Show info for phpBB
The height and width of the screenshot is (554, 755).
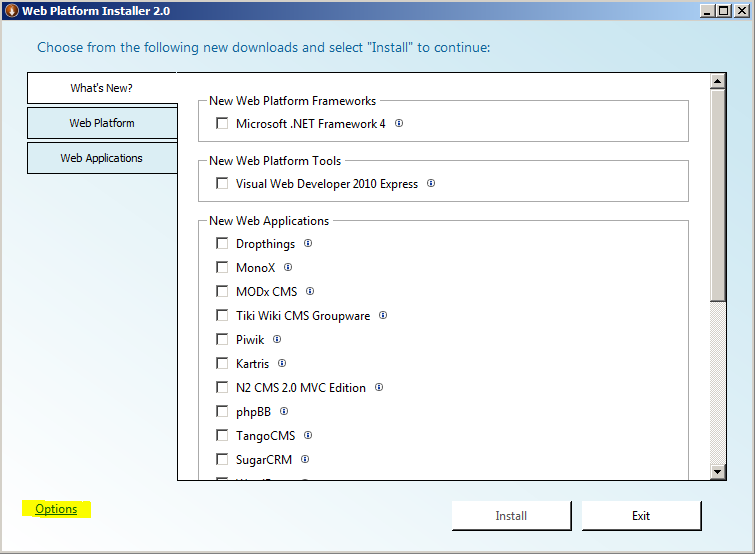point(284,411)
